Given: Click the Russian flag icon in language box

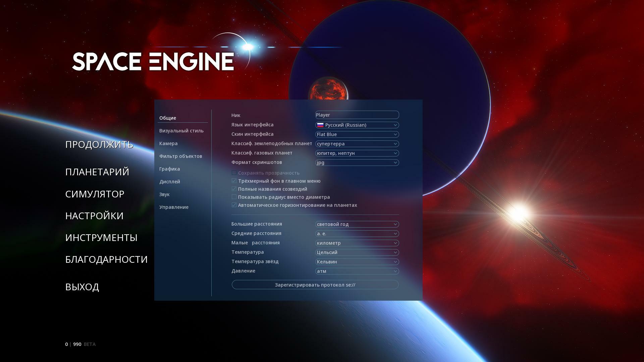Looking at the screenshot, I should click(320, 125).
